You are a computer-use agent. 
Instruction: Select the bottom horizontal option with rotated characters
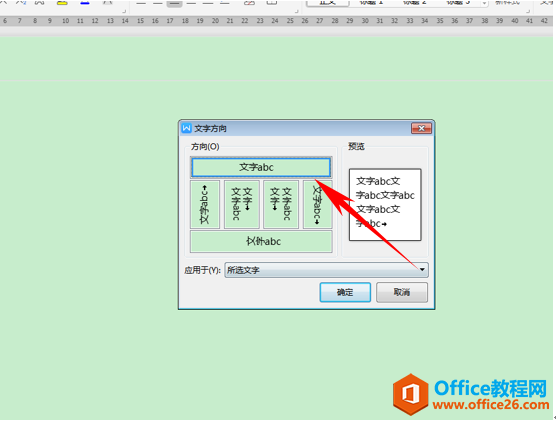(261, 242)
